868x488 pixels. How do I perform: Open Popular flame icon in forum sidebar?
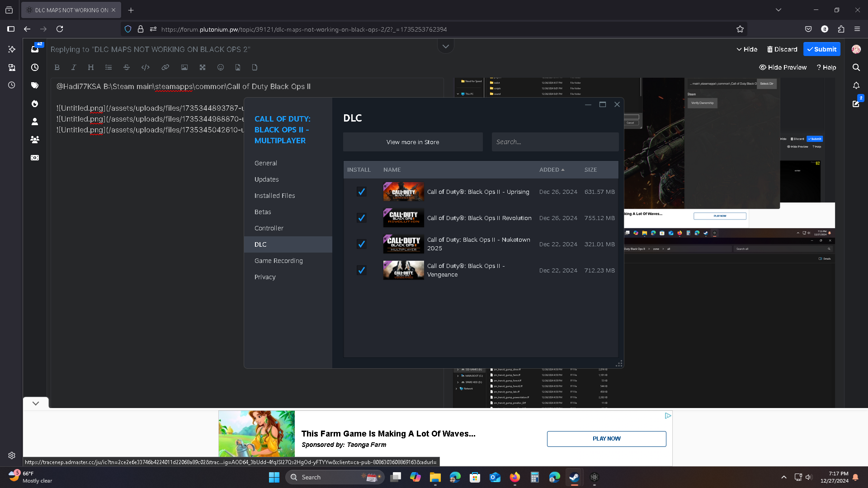[x=35, y=103]
